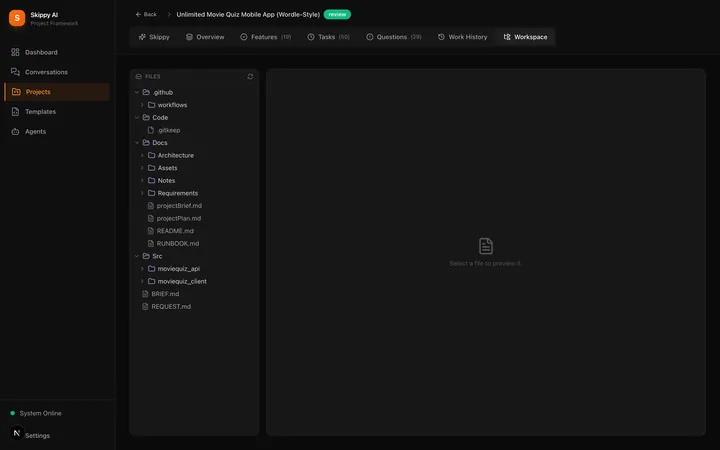720x450 pixels.
Task: Click Select a file to preview text
Action: 485,264
